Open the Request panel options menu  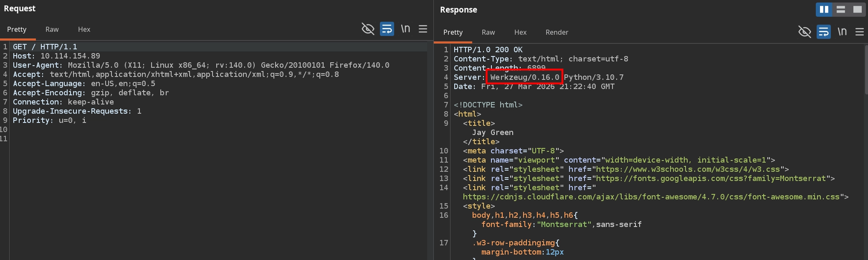click(423, 29)
